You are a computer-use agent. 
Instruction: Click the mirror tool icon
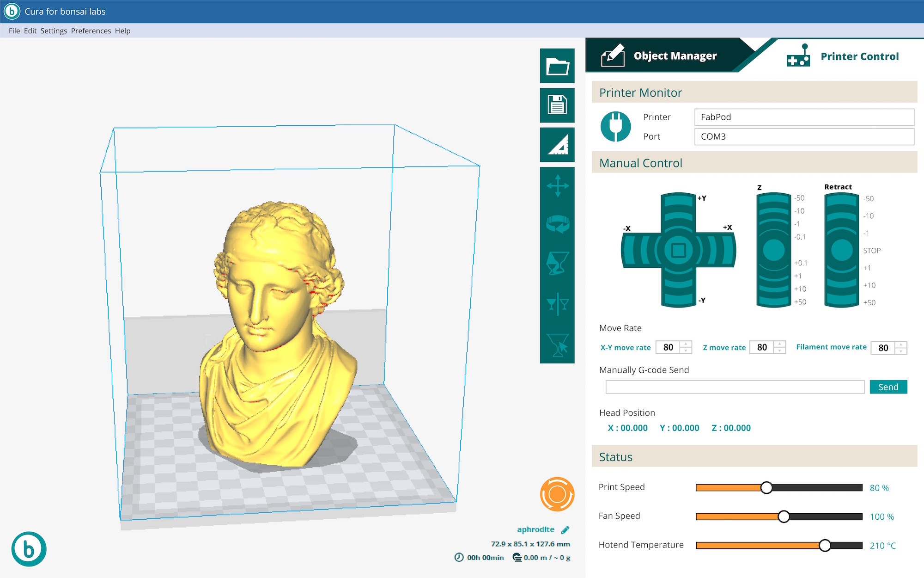pyautogui.click(x=557, y=304)
